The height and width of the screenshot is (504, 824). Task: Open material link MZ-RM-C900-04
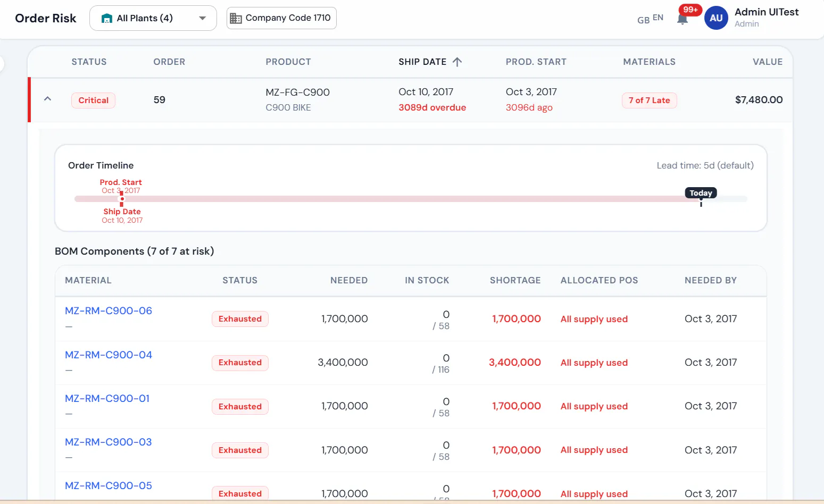click(x=109, y=355)
